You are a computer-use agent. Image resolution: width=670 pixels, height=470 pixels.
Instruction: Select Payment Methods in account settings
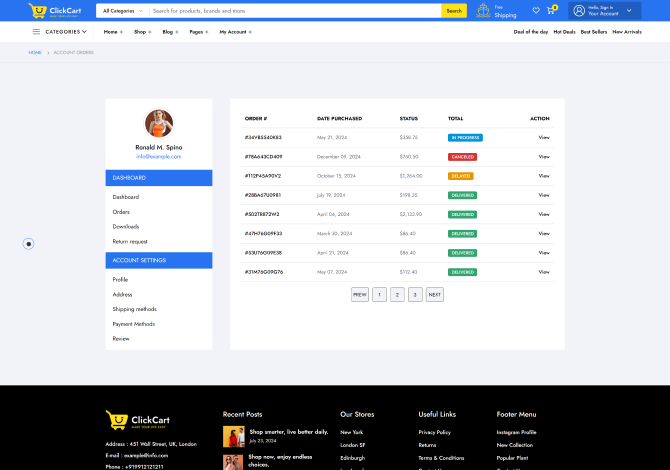click(x=134, y=324)
